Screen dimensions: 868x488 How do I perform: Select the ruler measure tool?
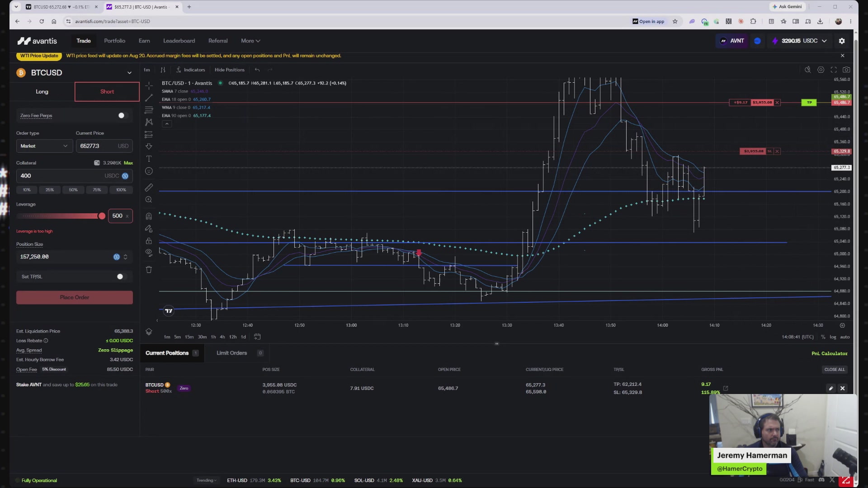coord(149,187)
